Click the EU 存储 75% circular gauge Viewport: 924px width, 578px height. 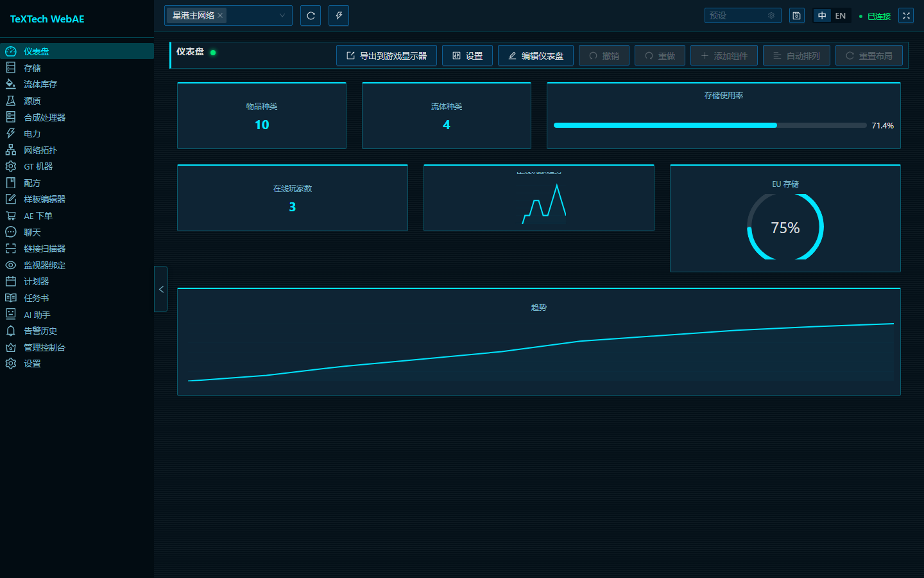coord(785,227)
